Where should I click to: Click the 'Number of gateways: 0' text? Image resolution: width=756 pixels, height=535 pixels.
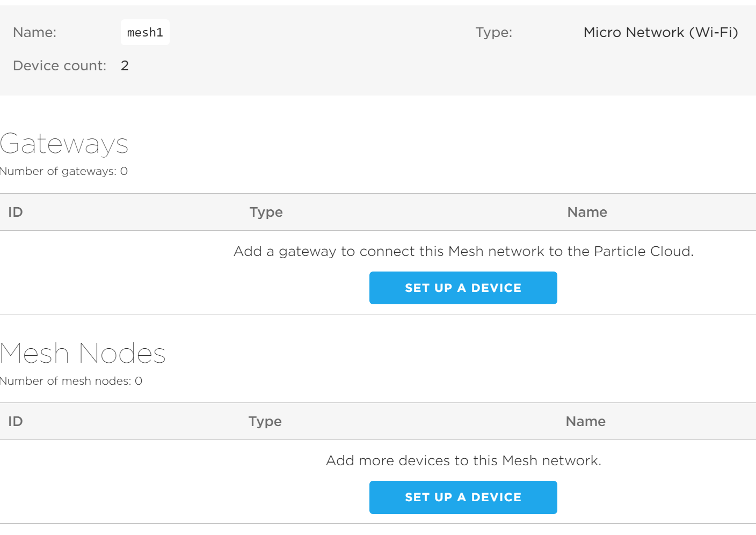click(64, 171)
